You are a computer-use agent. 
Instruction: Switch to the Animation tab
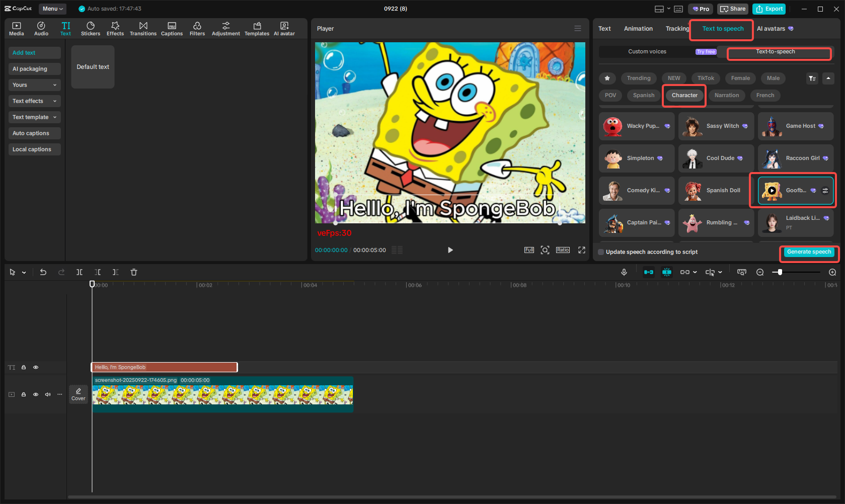(638, 29)
